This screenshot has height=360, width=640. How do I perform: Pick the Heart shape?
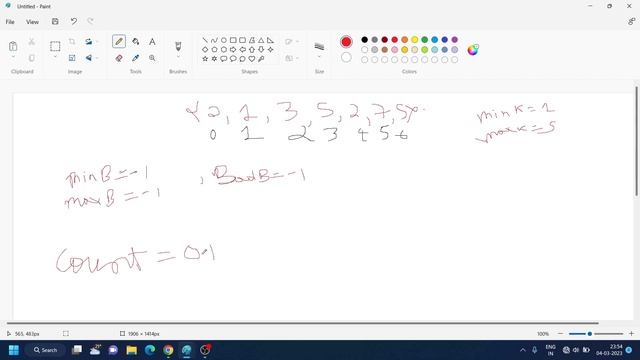pos(252,59)
